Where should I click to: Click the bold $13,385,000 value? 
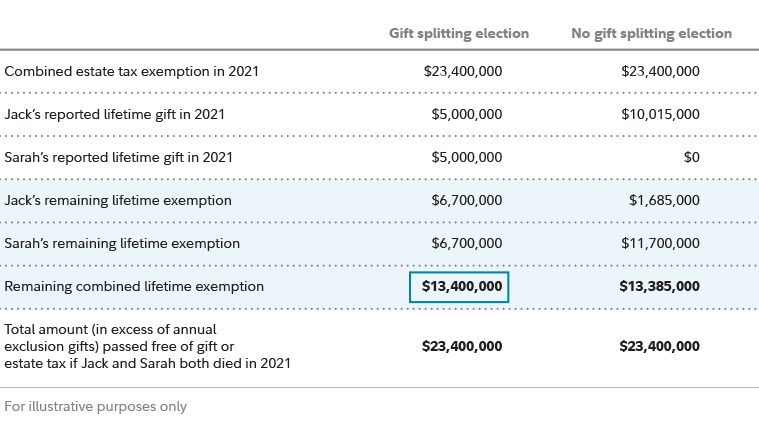pyautogui.click(x=660, y=286)
